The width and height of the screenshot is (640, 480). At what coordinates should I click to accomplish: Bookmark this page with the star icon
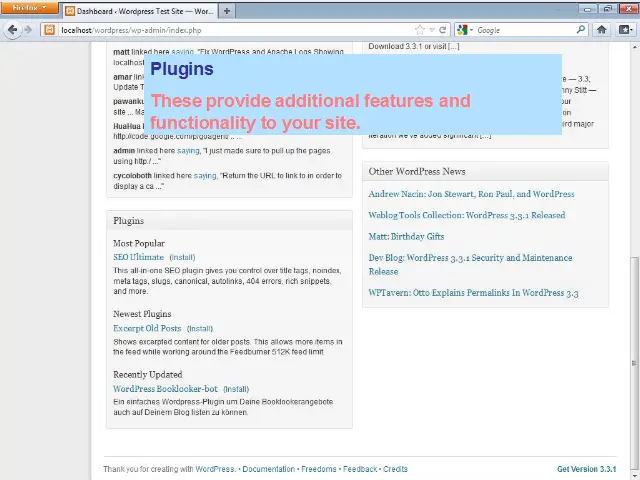coord(420,30)
